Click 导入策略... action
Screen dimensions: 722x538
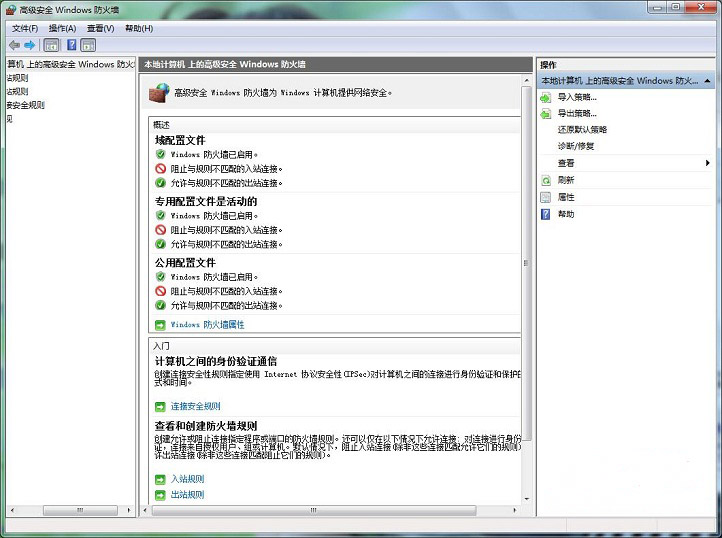pyautogui.click(x=577, y=97)
